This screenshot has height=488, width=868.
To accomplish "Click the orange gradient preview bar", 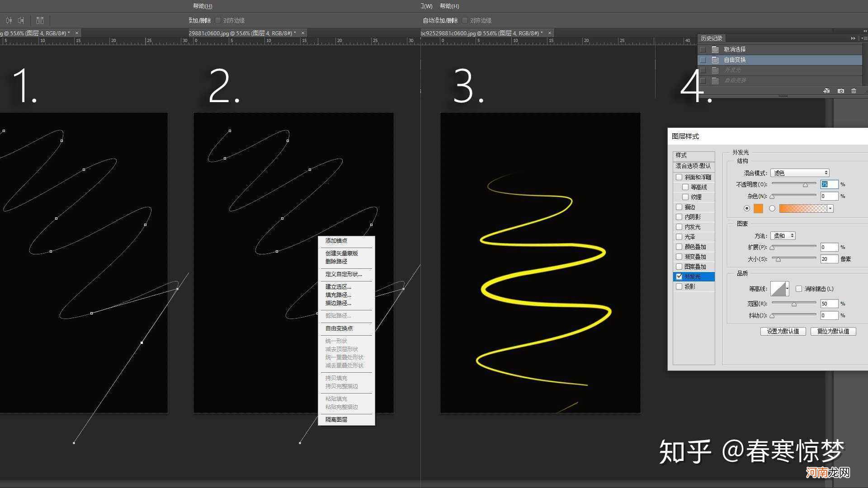I will click(803, 208).
